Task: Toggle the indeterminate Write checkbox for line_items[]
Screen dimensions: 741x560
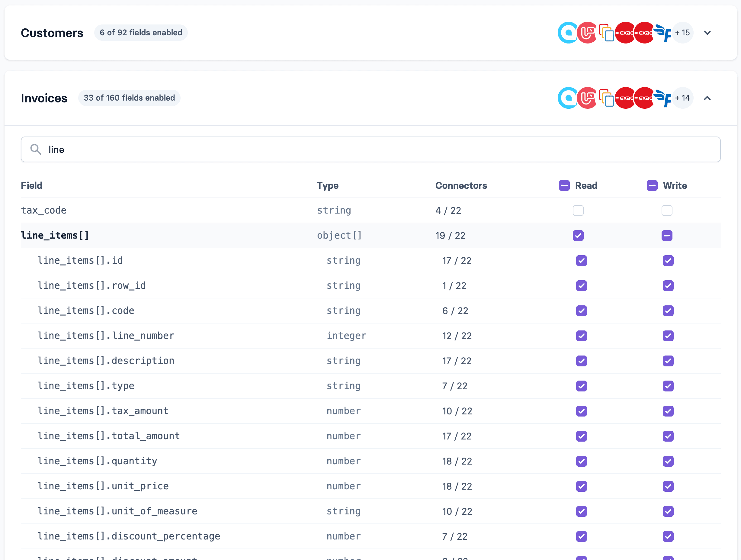Action: [x=667, y=236]
